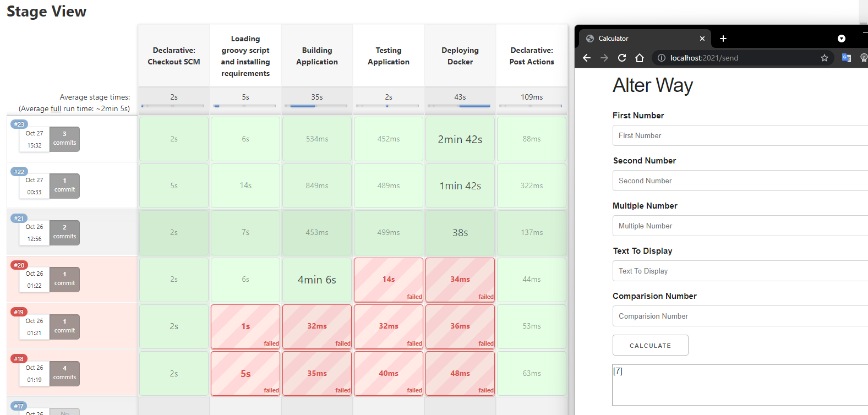Click the Testing Application column header
Viewport: 868px width, 415px height.
tap(389, 56)
